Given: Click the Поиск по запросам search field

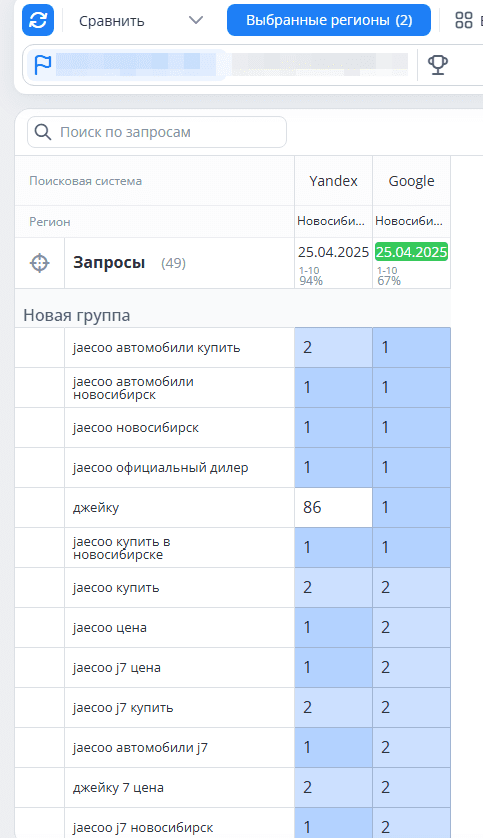Looking at the screenshot, I should pyautogui.click(x=157, y=132).
